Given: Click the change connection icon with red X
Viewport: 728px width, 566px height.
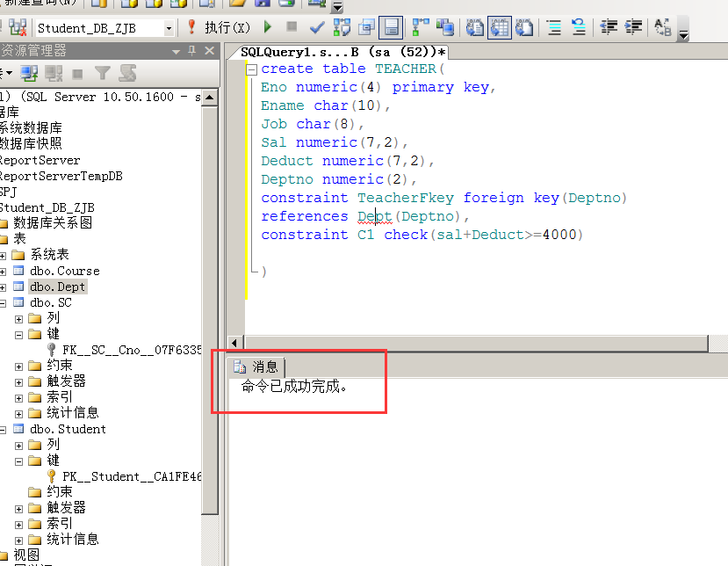Looking at the screenshot, I should click(x=18, y=27).
